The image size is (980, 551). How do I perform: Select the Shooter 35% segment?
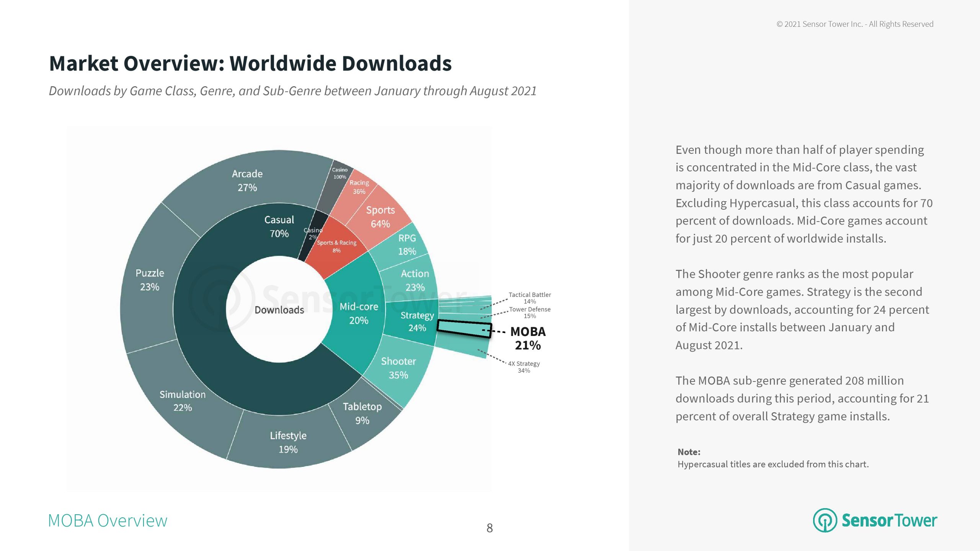click(398, 368)
